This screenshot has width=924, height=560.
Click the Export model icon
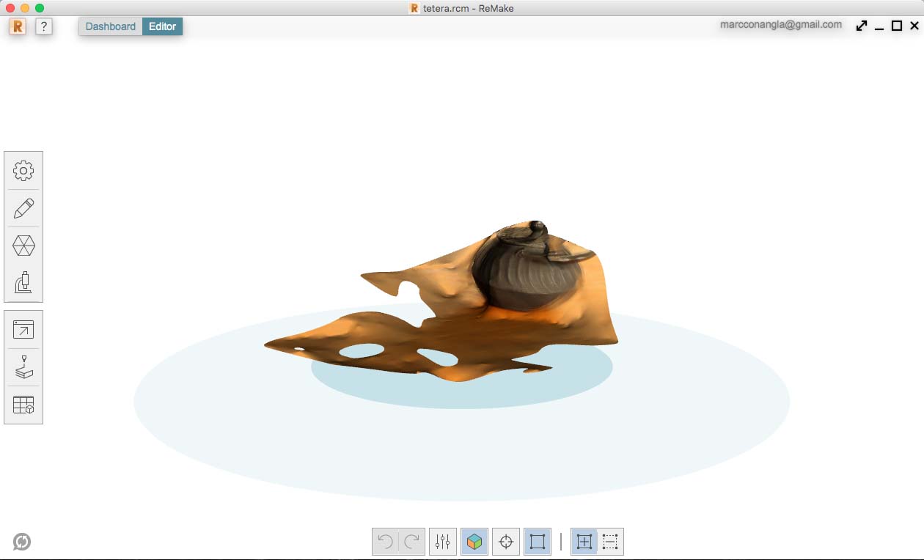(x=23, y=330)
